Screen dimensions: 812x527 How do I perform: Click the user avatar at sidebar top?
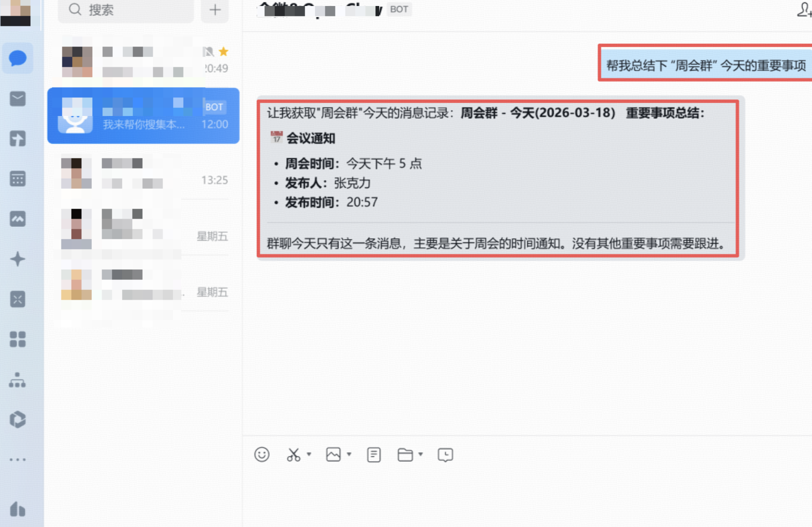16,12
